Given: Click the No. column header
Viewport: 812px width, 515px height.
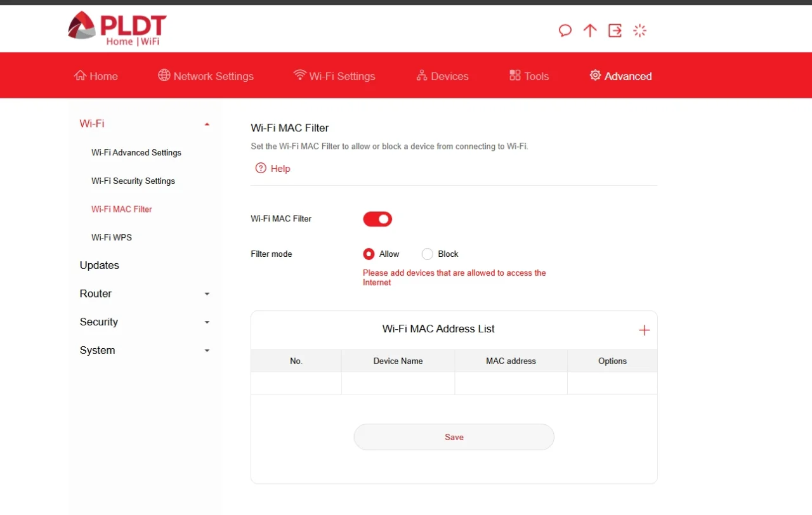Looking at the screenshot, I should point(296,361).
